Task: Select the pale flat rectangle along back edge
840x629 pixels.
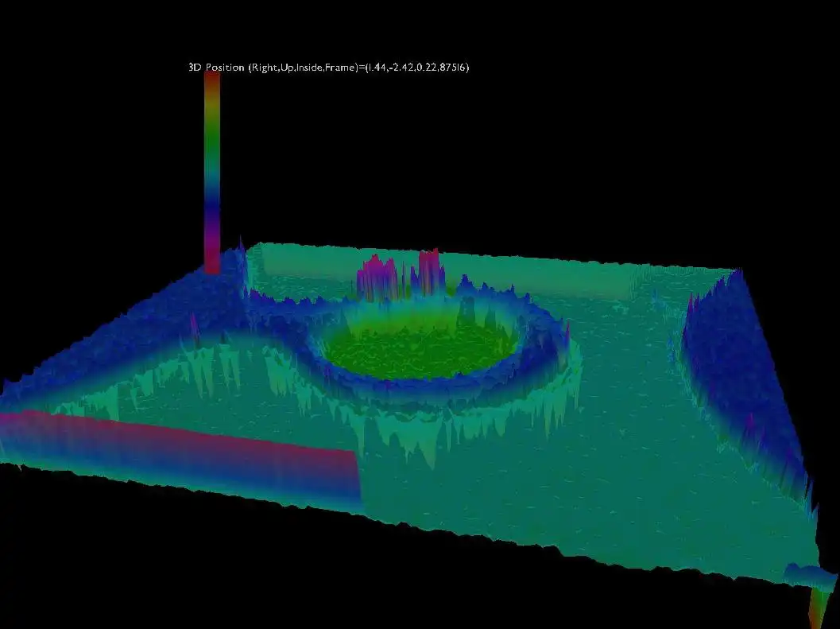Action: (x=445, y=273)
